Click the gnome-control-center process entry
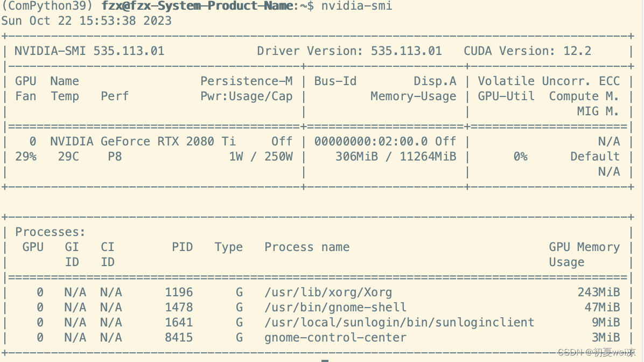The image size is (644, 362). [x=335, y=337]
